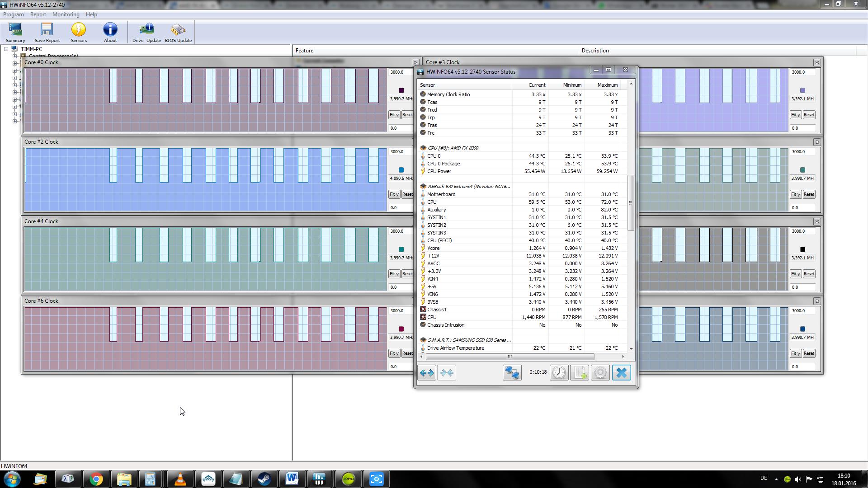This screenshot has width=868, height=488.
Task: Click Reset on Core #3 Clock graph
Action: [809, 115]
